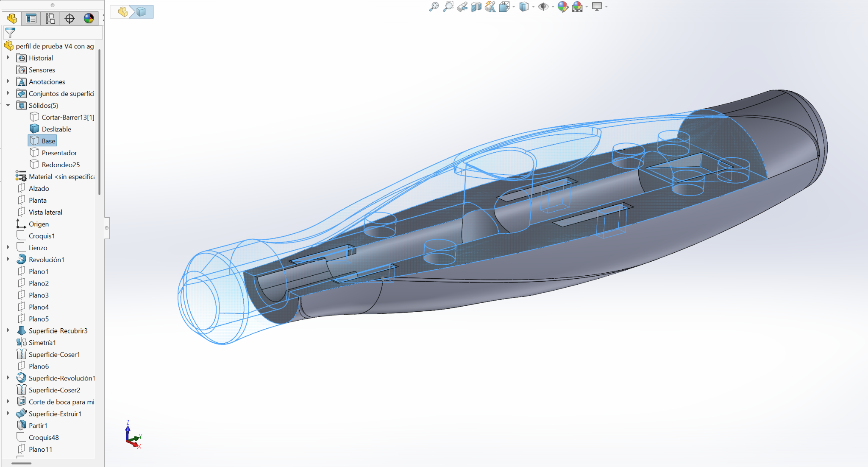Screen dimensions: 868x467
Task: Select the Planta plane
Action: (38, 201)
